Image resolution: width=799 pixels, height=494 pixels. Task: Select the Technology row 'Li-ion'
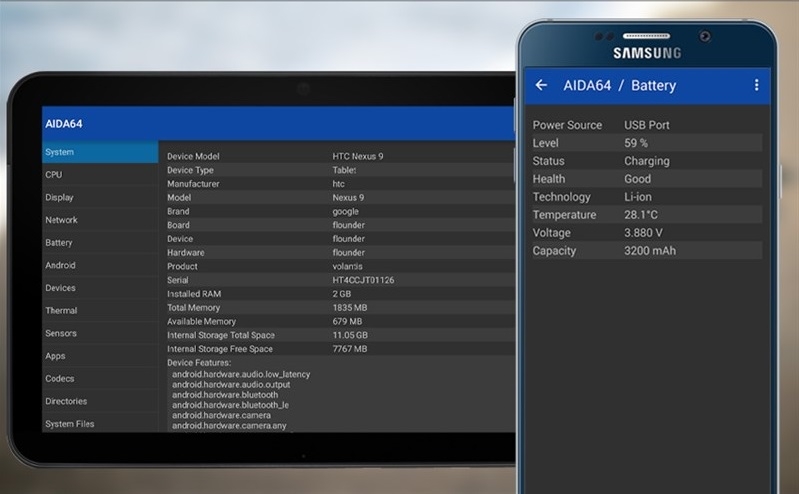[x=647, y=197]
